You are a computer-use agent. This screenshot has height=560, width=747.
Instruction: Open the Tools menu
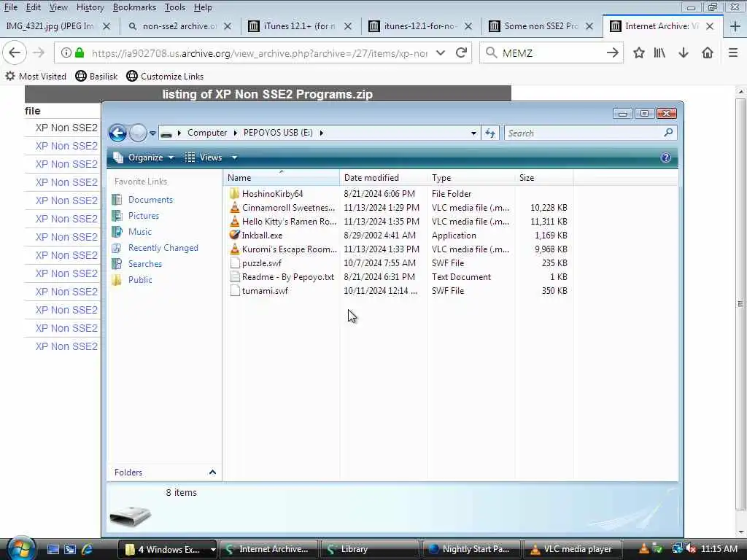[x=175, y=7]
